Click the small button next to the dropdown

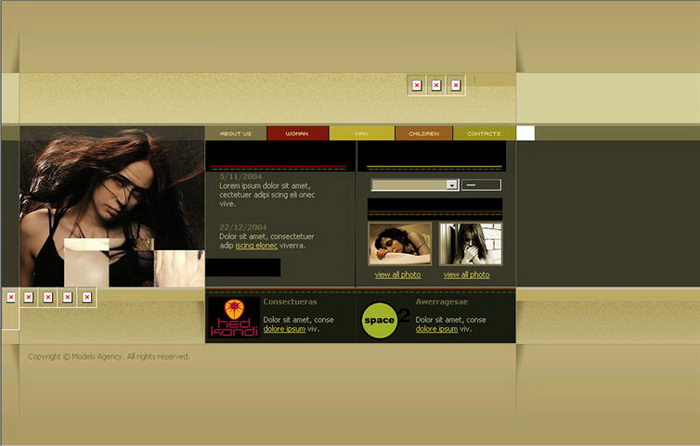482,185
